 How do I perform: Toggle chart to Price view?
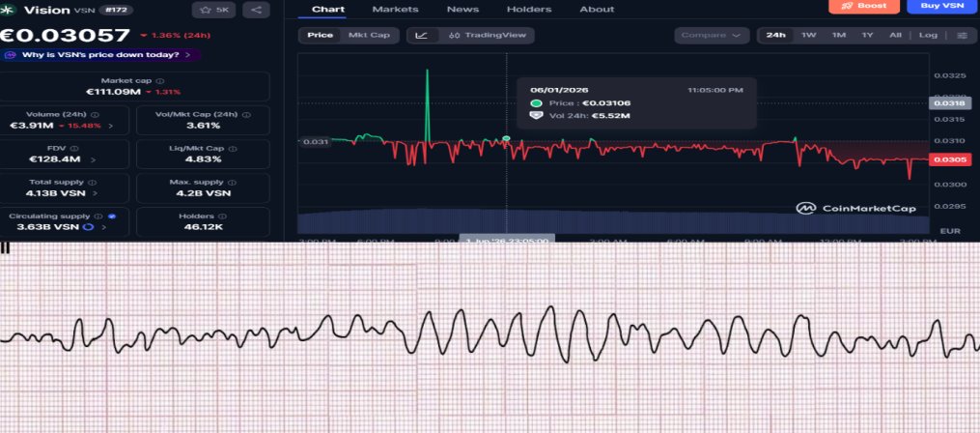pyautogui.click(x=320, y=35)
